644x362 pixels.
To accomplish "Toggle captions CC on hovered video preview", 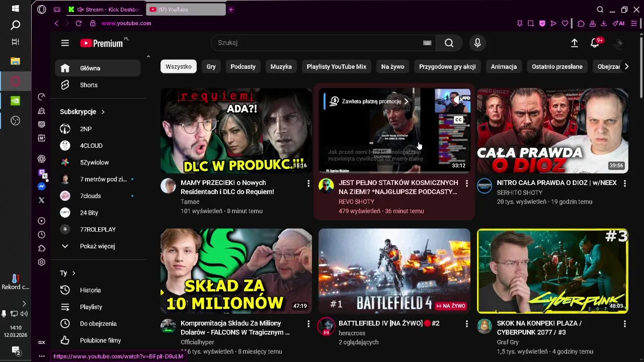I will [458, 120].
